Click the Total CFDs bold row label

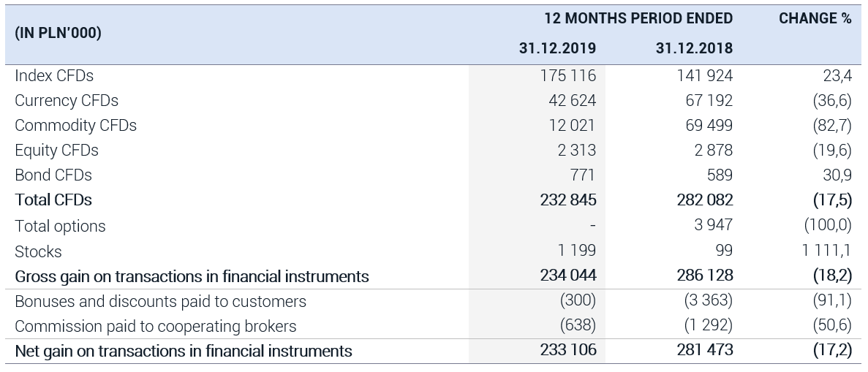click(x=53, y=200)
